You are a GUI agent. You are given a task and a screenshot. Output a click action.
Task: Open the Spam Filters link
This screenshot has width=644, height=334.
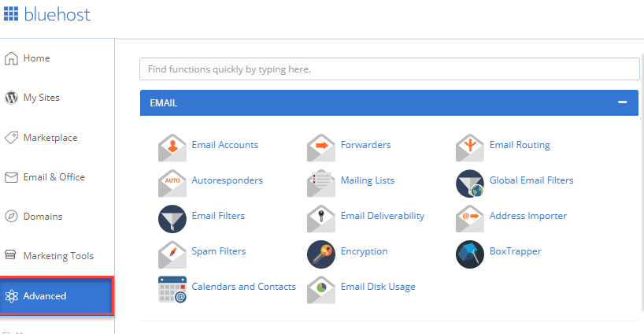click(219, 251)
